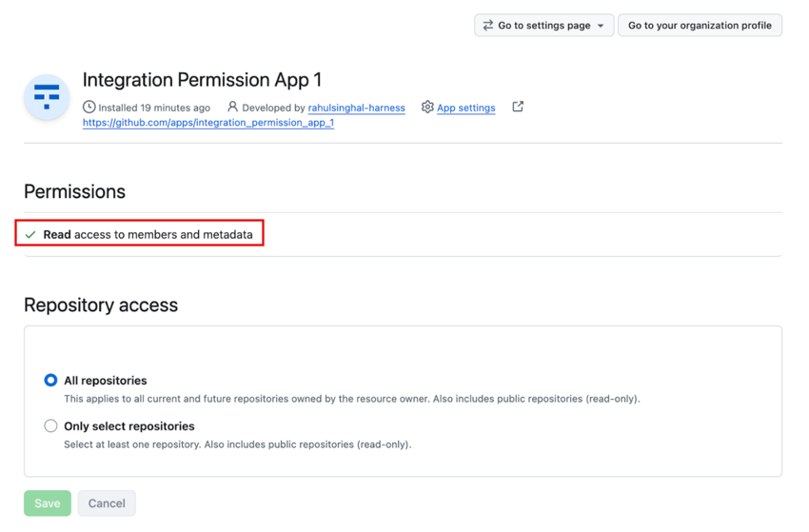Screen dimensions: 809x532
Task: Open the rahulsinghal-harness developer link
Action: coord(356,108)
